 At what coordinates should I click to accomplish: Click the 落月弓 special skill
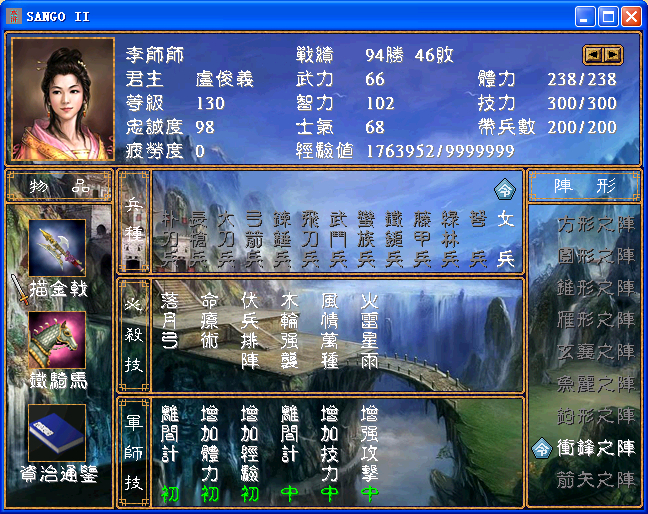coord(169,321)
